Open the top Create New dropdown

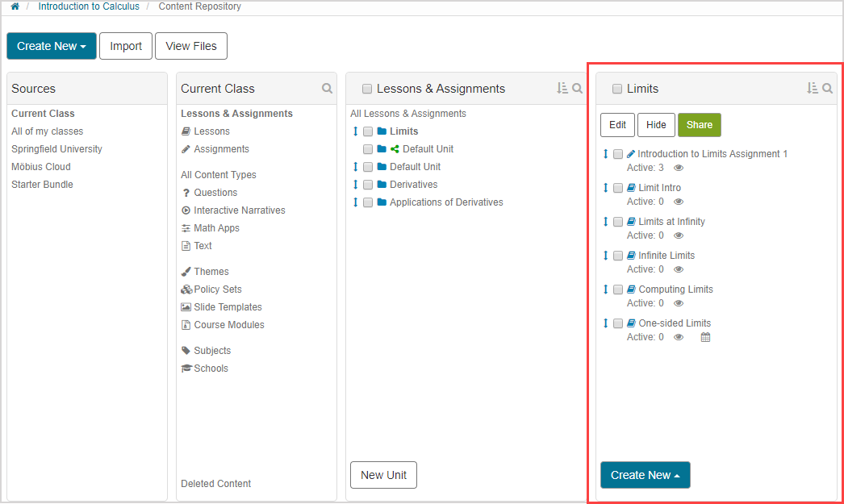pyautogui.click(x=52, y=46)
